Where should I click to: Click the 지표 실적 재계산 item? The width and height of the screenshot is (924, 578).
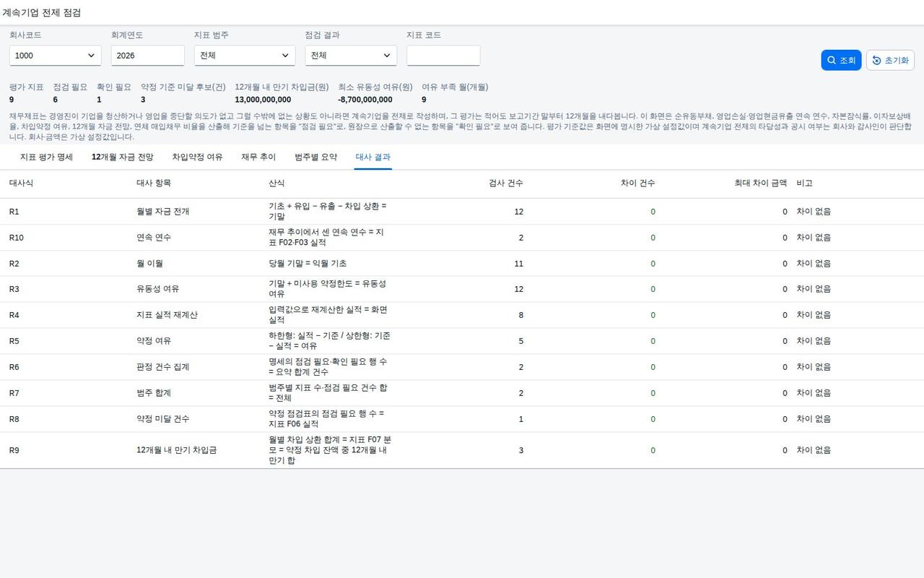pos(167,315)
